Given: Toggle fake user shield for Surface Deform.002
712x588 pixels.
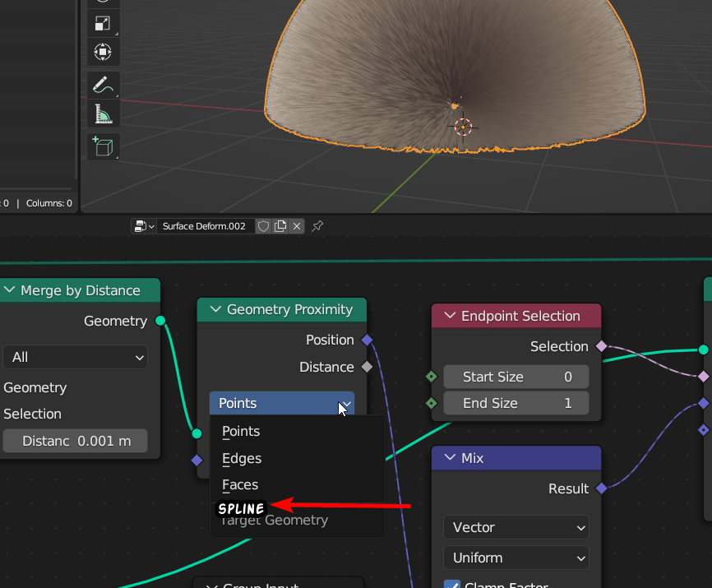Looking at the screenshot, I should (x=263, y=226).
